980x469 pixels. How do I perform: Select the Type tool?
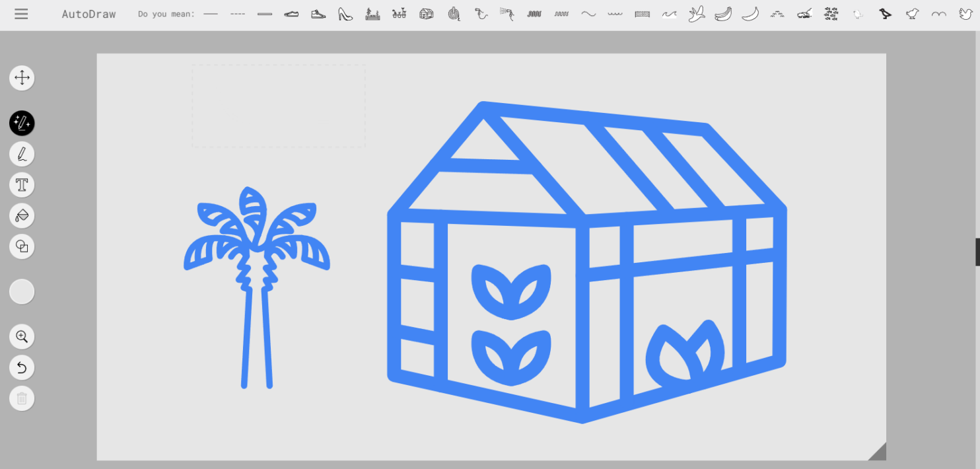coord(22,185)
